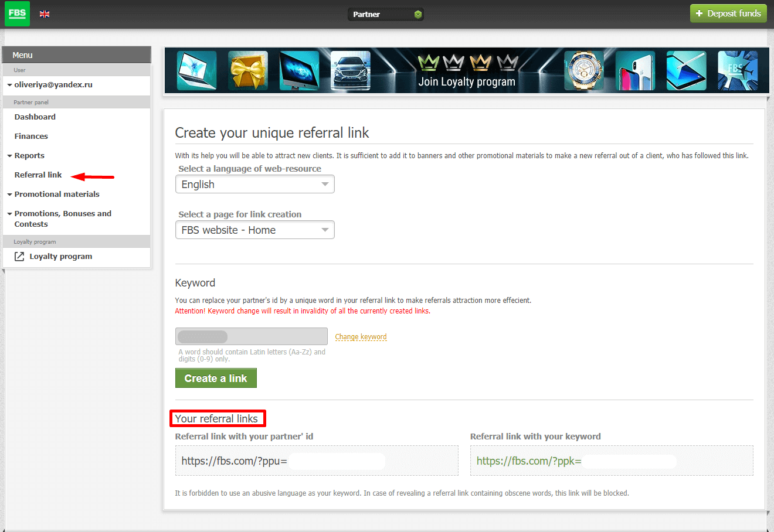This screenshot has height=532, width=774.
Task: Click the Change keyword link
Action: point(361,337)
